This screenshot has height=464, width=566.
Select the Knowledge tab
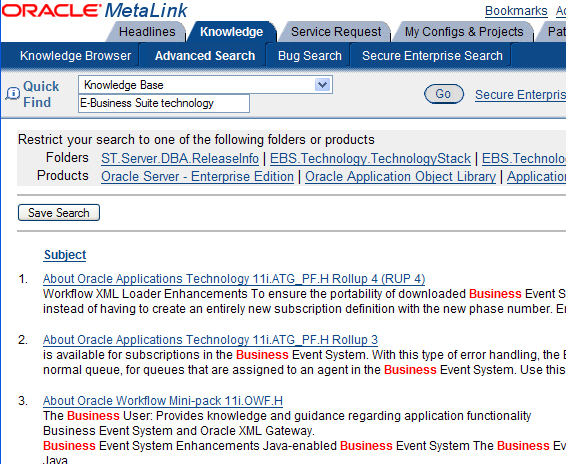231,32
